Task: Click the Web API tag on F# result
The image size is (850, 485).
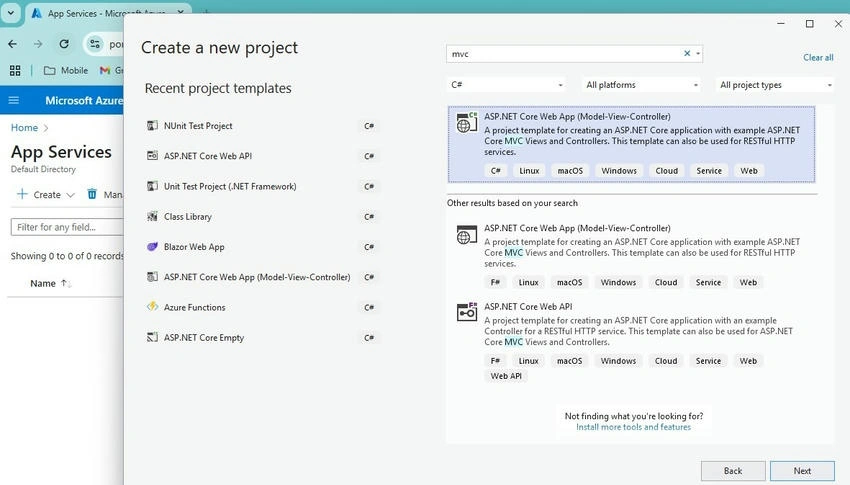Action: (x=506, y=376)
